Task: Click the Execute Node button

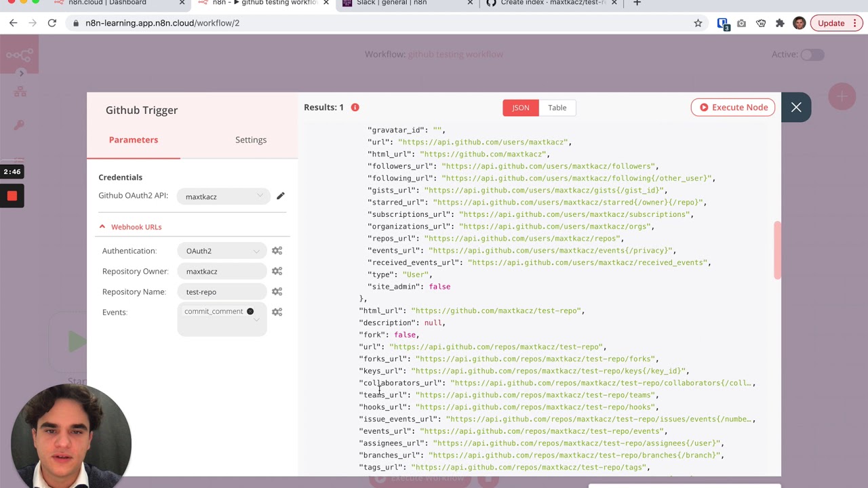Action: 733,107
